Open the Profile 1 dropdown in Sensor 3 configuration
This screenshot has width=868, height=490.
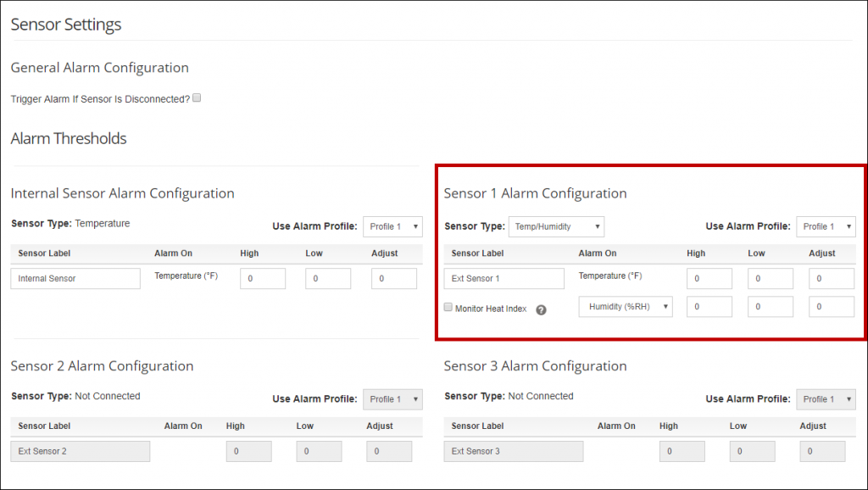tap(826, 399)
